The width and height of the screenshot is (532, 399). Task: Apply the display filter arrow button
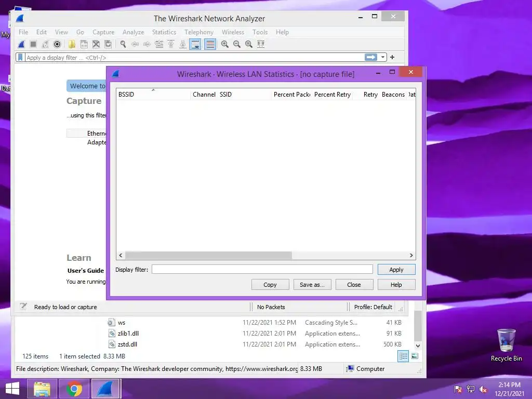(371, 57)
